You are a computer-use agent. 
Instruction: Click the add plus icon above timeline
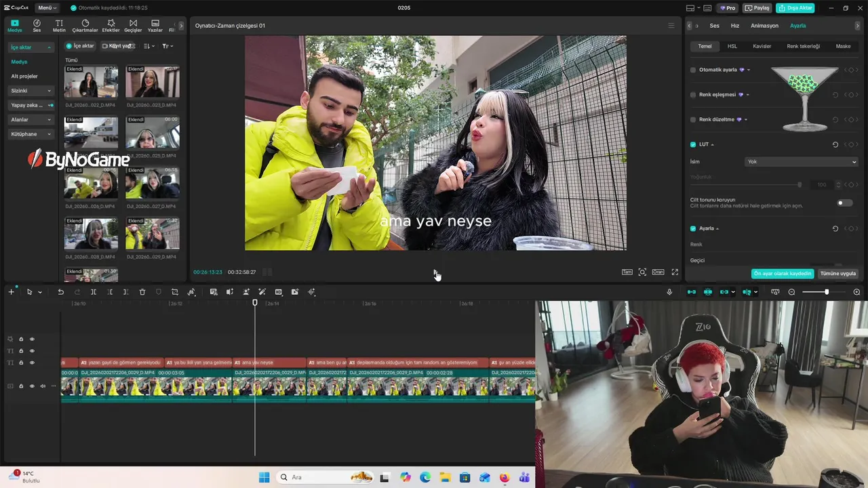pos(11,292)
